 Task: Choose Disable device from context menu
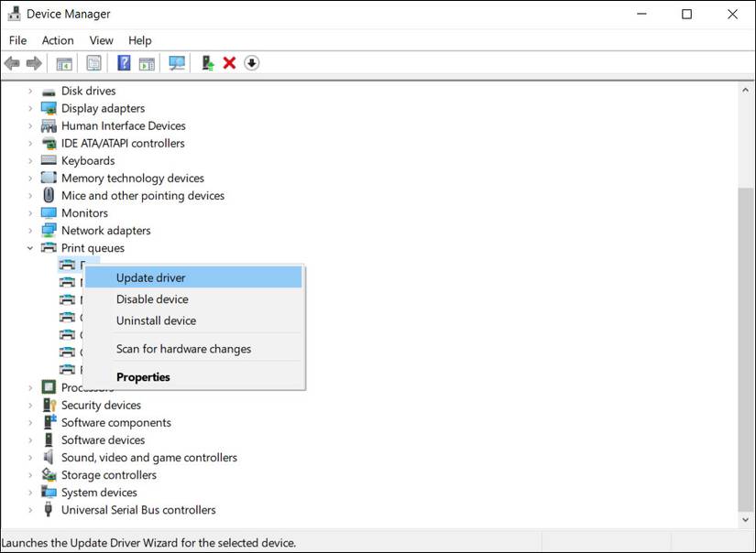coord(194,299)
